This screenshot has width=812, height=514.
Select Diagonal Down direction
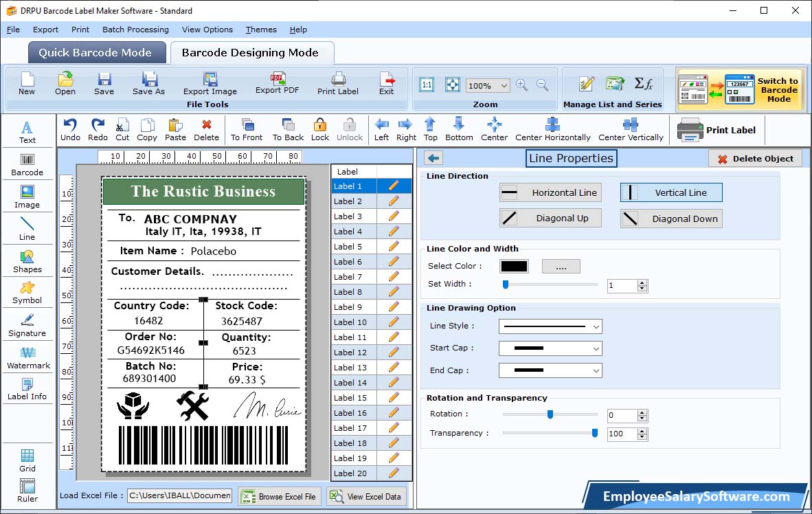click(671, 219)
